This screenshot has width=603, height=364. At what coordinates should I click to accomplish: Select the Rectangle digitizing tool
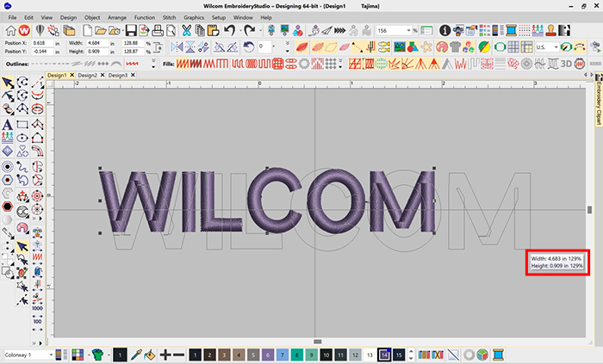pos(22,125)
